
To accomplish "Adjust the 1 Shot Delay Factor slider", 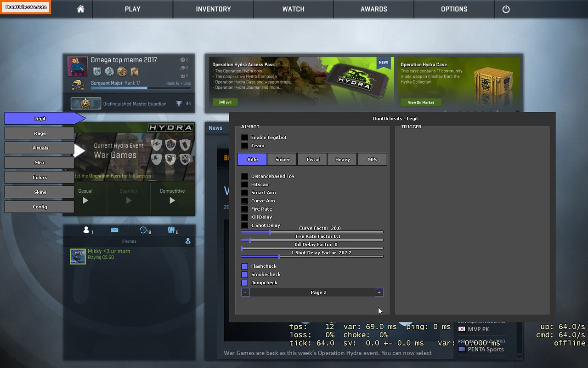I will click(x=312, y=257).
